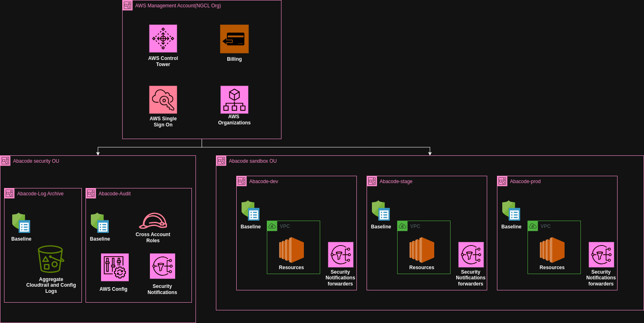Screen dimensions: 644x323
Task: Click the Abacode-Log Archive account icon
Action: point(9,193)
